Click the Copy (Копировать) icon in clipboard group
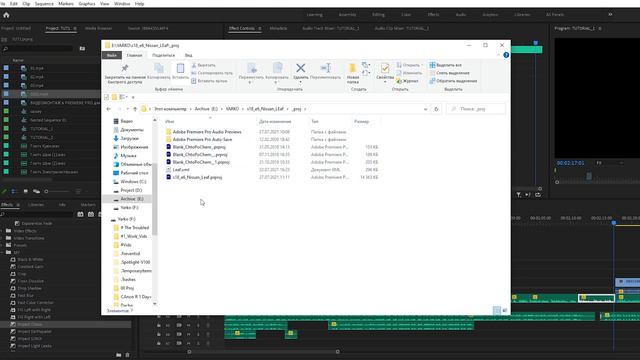Image resolution: width=640 pixels, height=360 pixels. pos(159,68)
